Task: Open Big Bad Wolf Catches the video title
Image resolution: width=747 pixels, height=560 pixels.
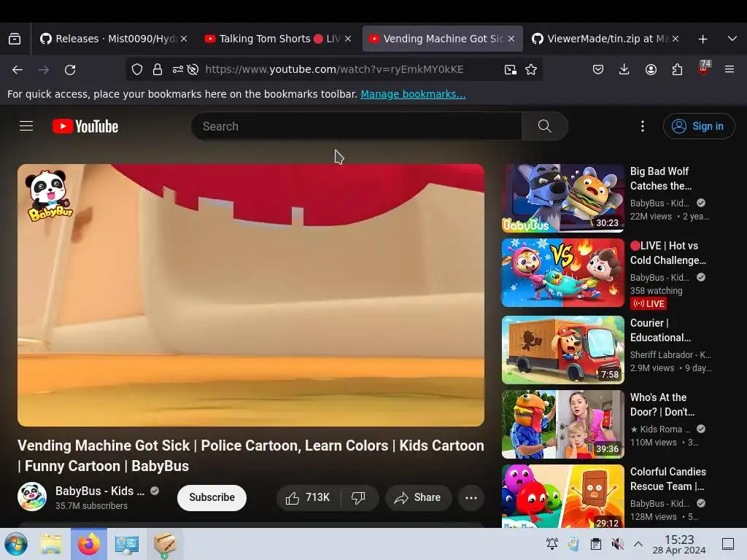Action: pos(661,179)
